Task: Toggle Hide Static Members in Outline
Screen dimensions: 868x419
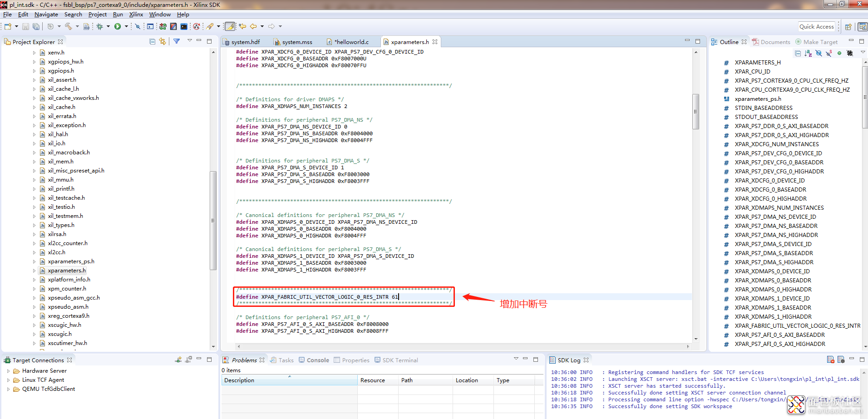Action: click(x=829, y=53)
